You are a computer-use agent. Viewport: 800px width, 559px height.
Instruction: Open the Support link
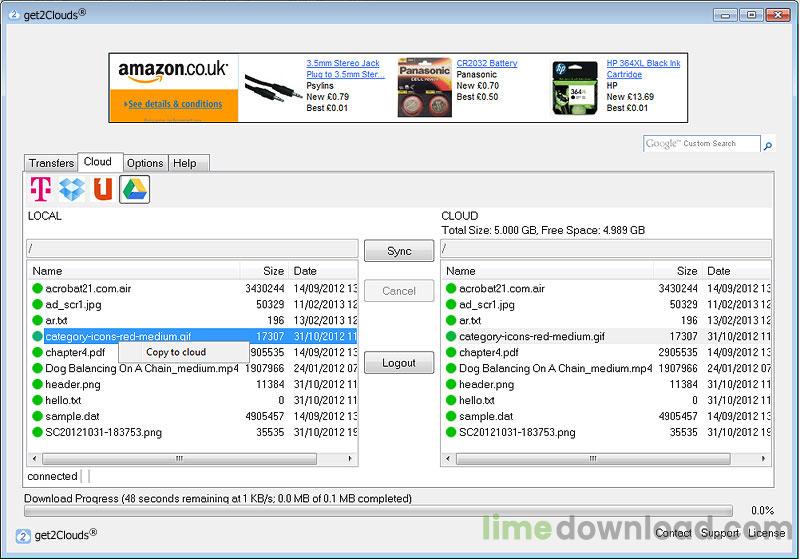(719, 533)
